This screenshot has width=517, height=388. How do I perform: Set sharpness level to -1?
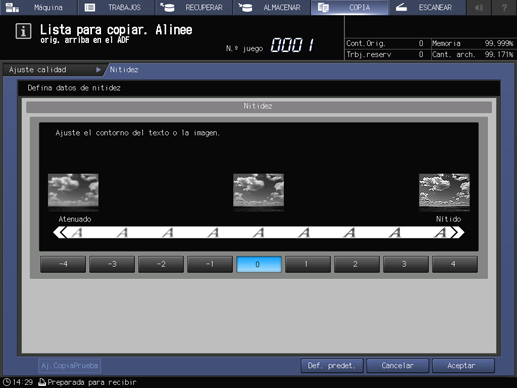[x=210, y=264]
